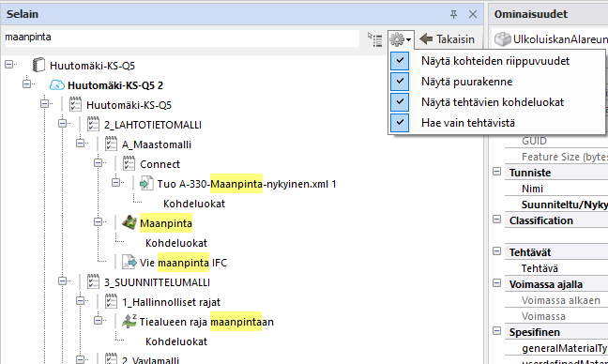
Task: Select the Hae vain tehtävistä menu label
Action: coord(468,123)
